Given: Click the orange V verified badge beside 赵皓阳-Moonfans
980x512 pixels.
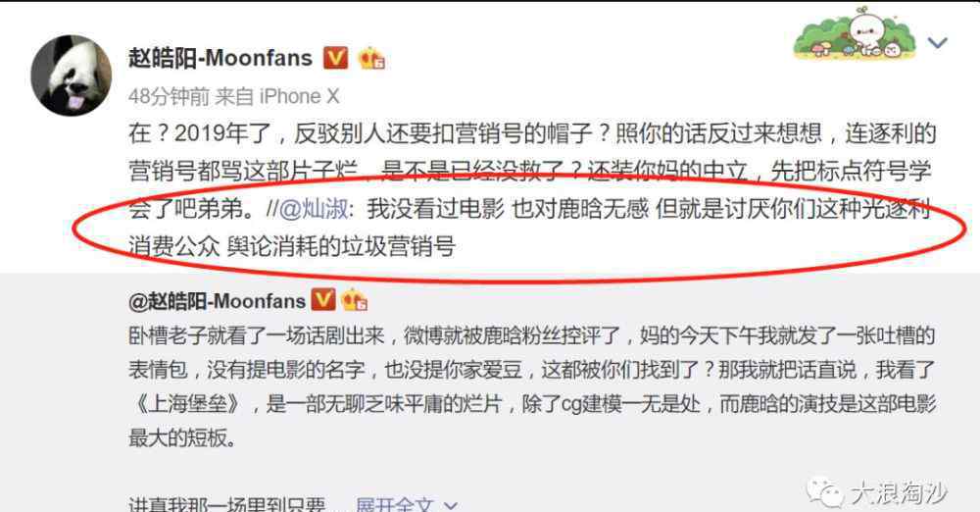Looking at the screenshot, I should 335,58.
